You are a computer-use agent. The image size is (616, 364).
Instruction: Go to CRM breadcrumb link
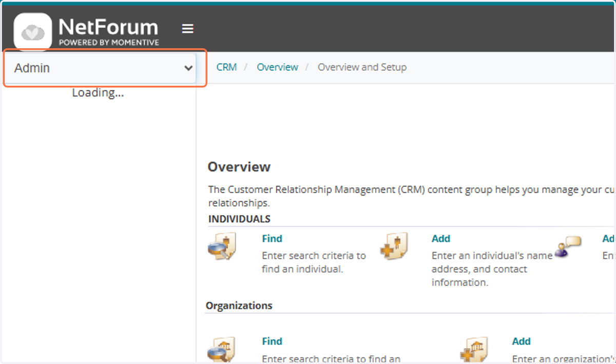pos(226,67)
